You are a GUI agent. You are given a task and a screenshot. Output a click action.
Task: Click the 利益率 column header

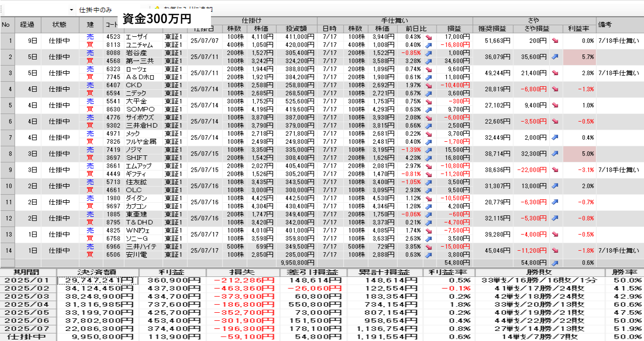[x=579, y=29]
